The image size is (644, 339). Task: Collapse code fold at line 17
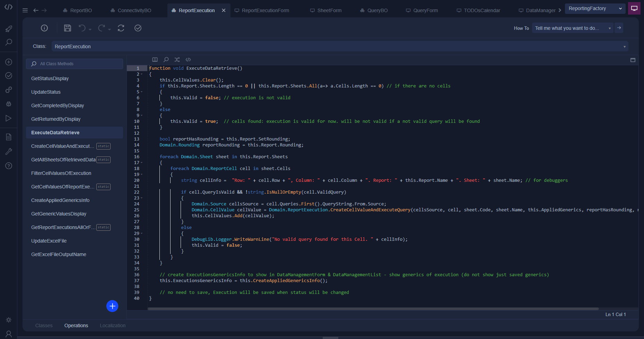(x=142, y=163)
